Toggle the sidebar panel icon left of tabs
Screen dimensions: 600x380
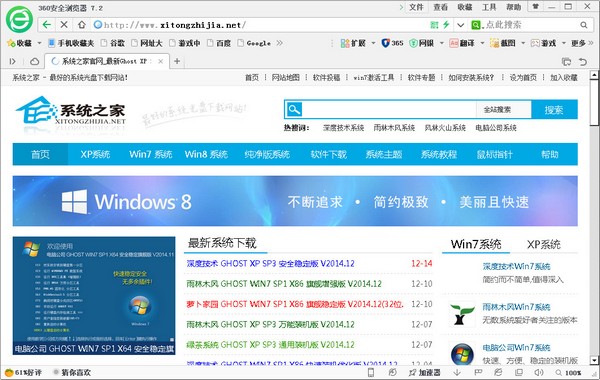(13, 61)
